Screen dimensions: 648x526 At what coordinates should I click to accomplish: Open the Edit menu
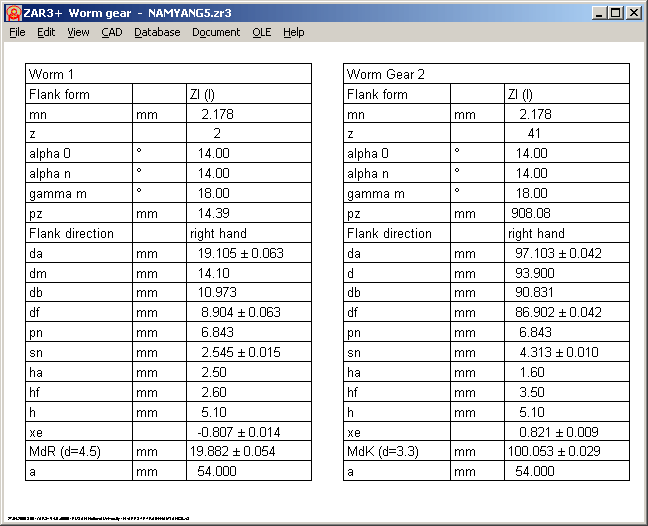pyautogui.click(x=46, y=32)
